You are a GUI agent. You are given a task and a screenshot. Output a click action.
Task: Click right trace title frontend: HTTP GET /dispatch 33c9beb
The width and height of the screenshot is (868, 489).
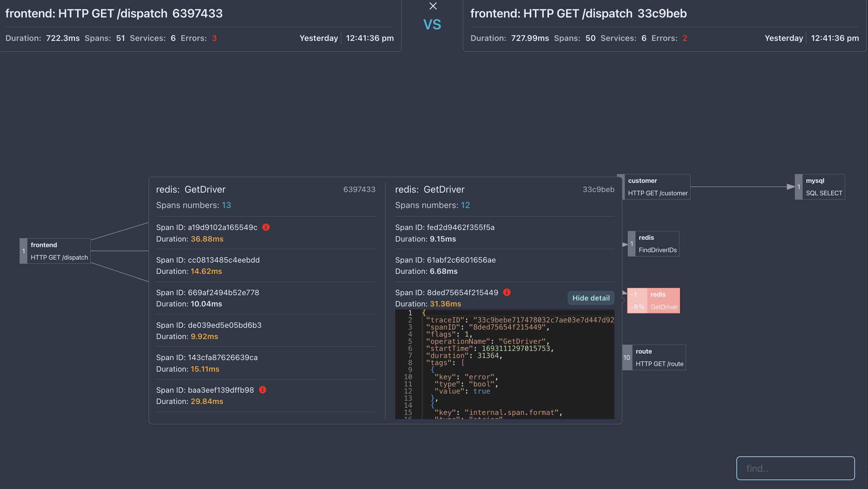click(x=579, y=13)
